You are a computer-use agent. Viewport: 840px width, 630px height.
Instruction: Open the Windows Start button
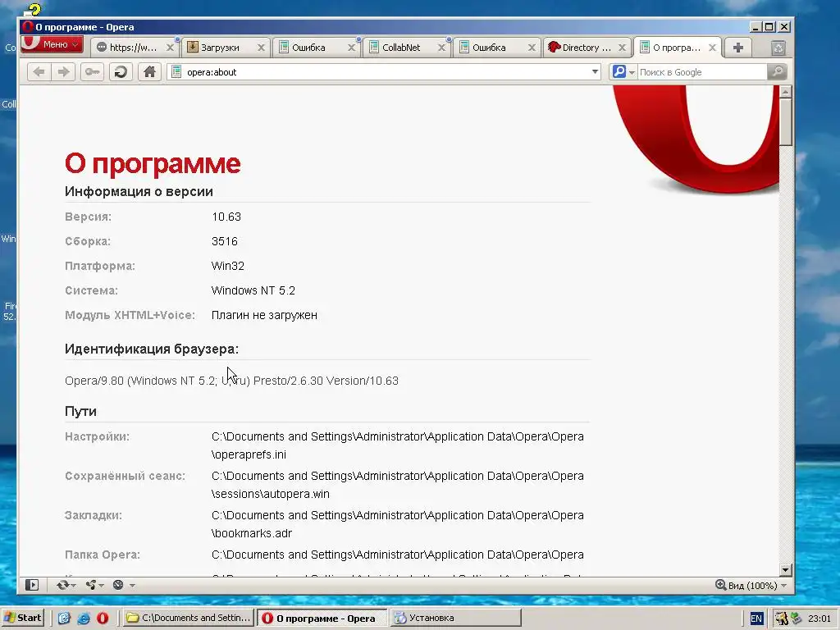click(23, 618)
